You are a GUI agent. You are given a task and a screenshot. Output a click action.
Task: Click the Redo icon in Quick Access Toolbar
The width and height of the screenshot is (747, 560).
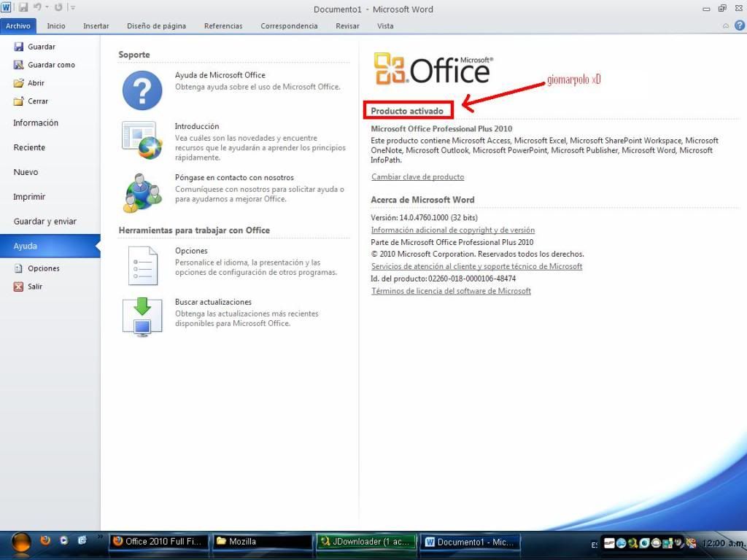58,7
